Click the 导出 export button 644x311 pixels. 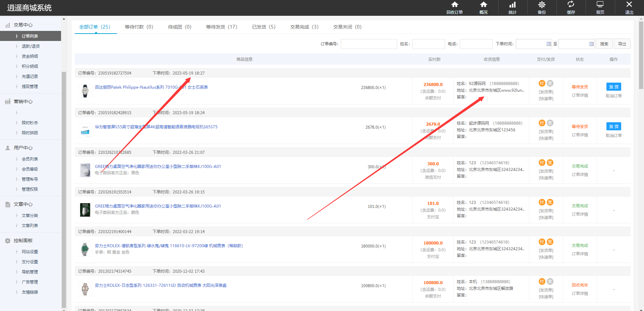[x=622, y=44]
